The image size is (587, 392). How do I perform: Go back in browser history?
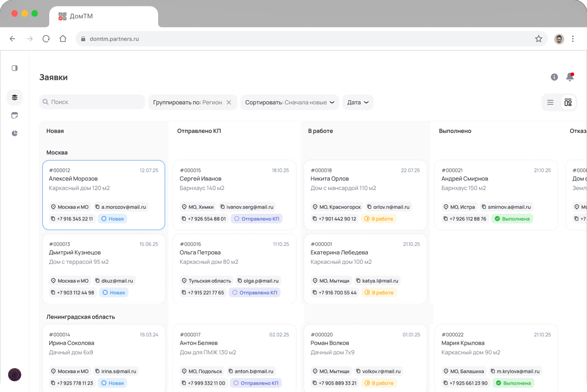12,39
